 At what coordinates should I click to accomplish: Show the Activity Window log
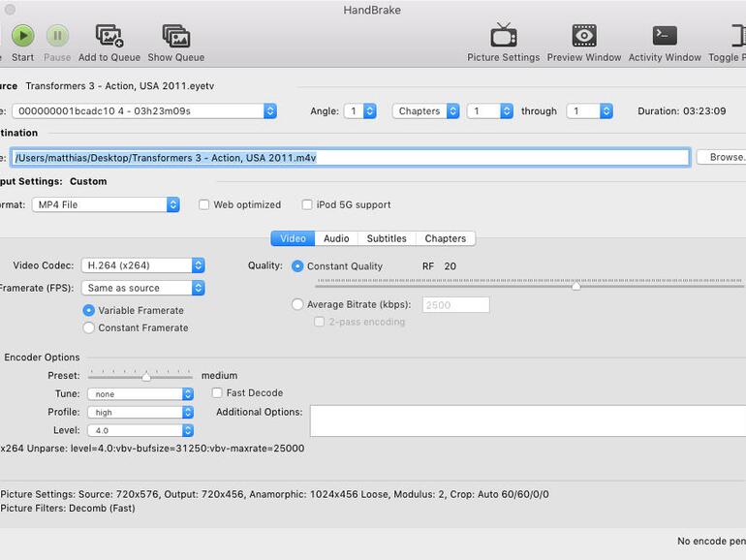click(665, 36)
